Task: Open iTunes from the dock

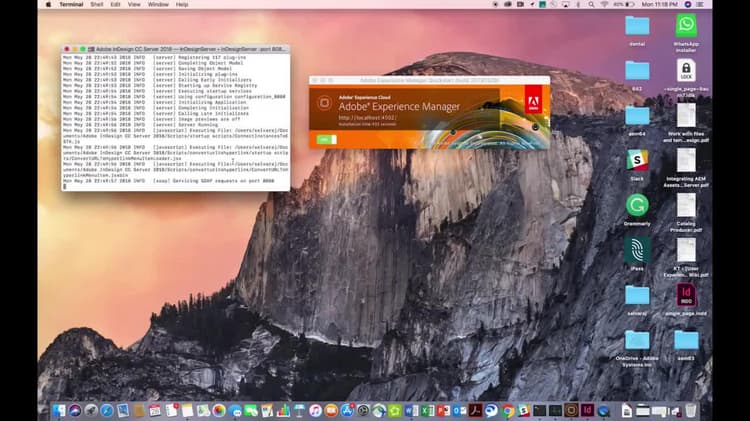Action: (x=315, y=410)
